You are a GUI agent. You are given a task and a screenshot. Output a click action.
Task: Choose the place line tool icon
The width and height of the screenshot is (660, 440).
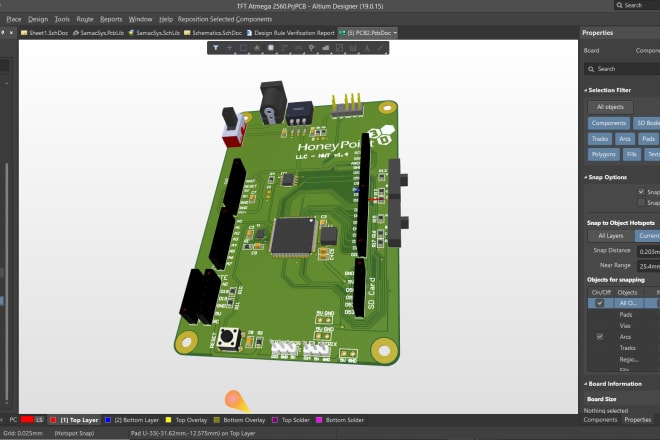click(381, 48)
